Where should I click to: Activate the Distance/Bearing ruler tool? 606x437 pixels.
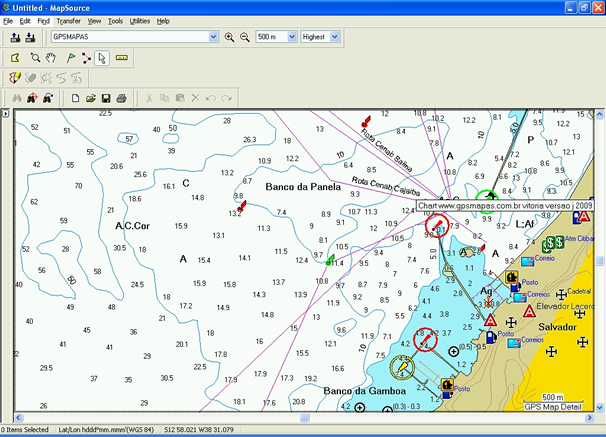[x=122, y=58]
